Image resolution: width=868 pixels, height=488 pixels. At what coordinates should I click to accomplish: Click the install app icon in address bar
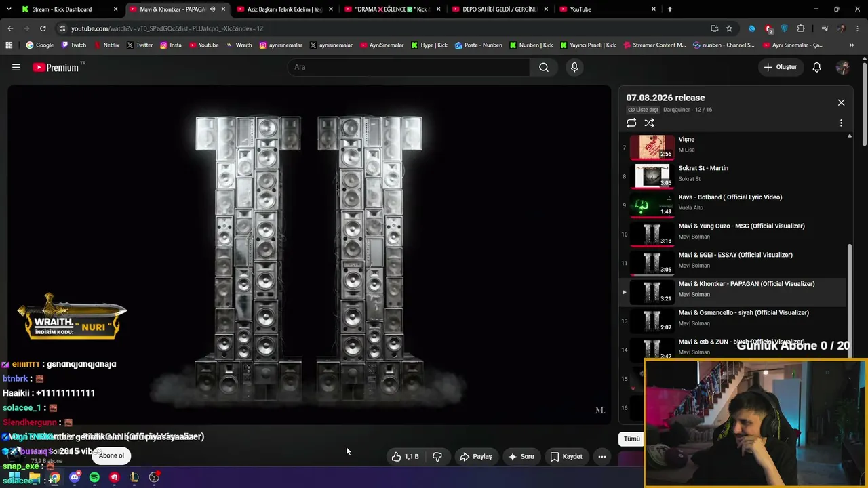coord(714,28)
